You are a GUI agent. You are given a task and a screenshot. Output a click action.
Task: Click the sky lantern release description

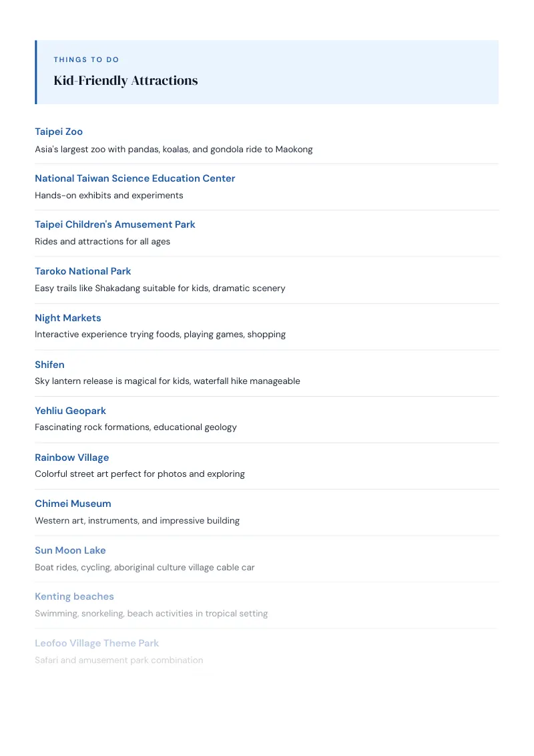click(168, 381)
